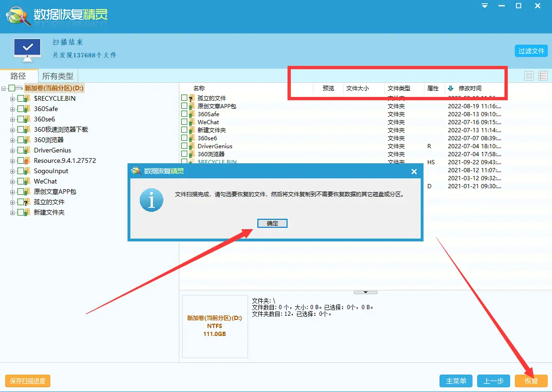552x392 pixels.
Task: Switch to detailed list view
Action: point(543,76)
